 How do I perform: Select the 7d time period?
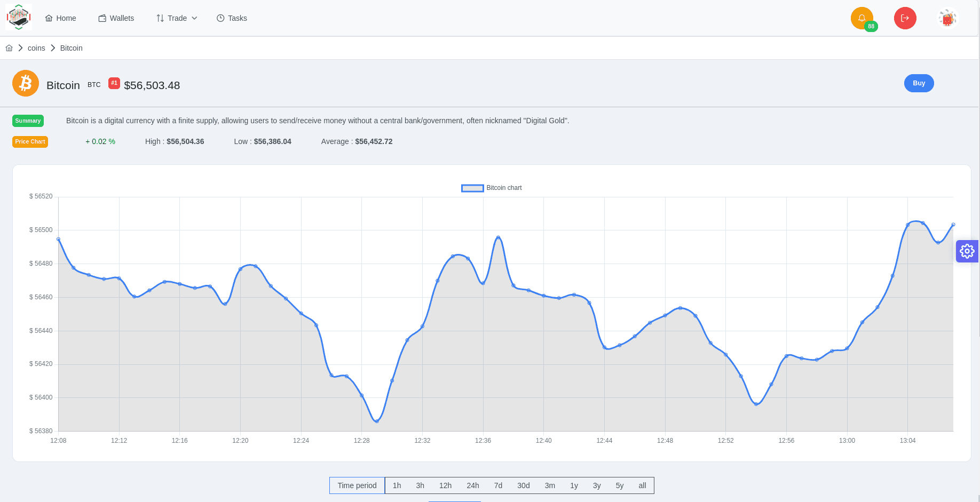point(498,485)
